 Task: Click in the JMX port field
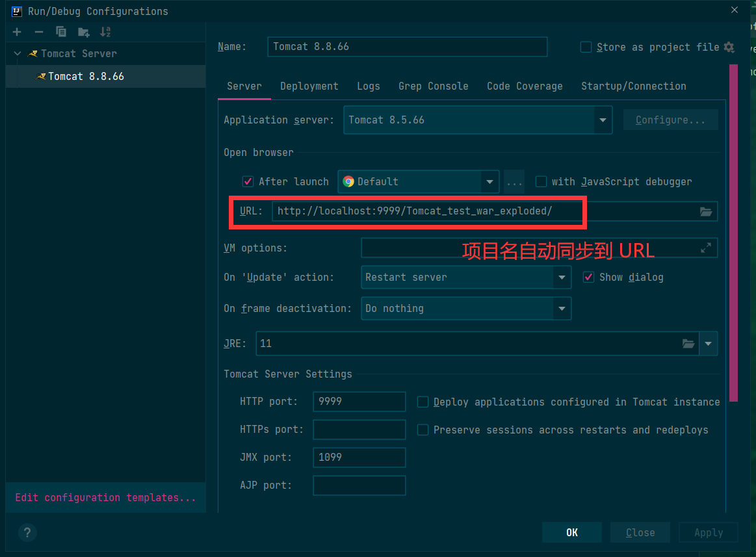coord(359,457)
